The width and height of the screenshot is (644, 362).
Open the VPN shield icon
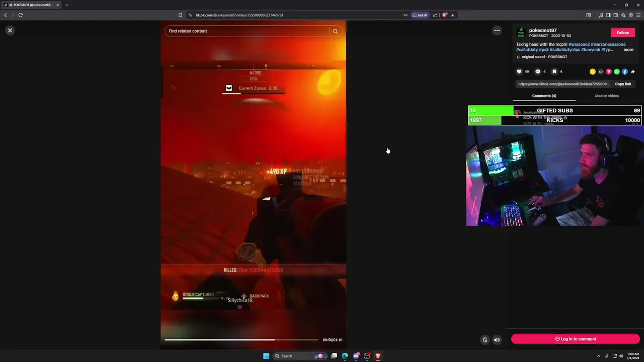631,15
